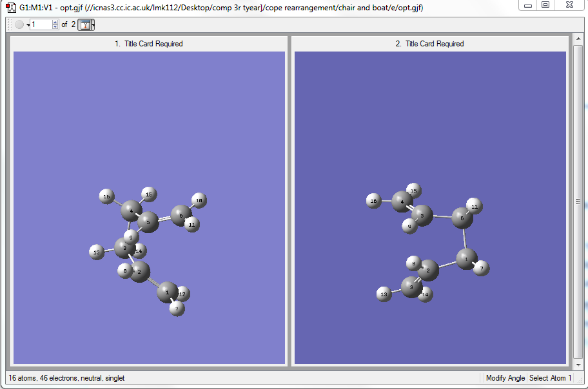The image size is (588, 389).
Task: Select hydrogen atom 11 in model 2
Action: click(475, 206)
